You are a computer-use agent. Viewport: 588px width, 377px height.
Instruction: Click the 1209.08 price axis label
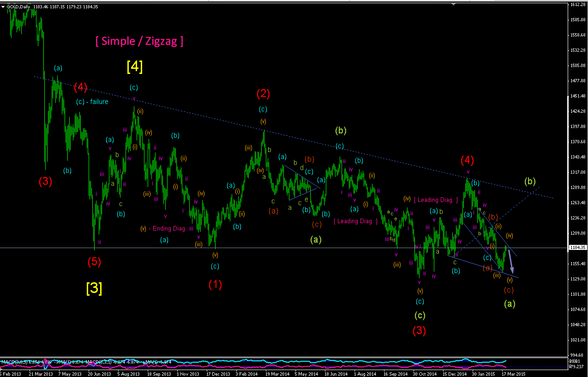pos(577,233)
